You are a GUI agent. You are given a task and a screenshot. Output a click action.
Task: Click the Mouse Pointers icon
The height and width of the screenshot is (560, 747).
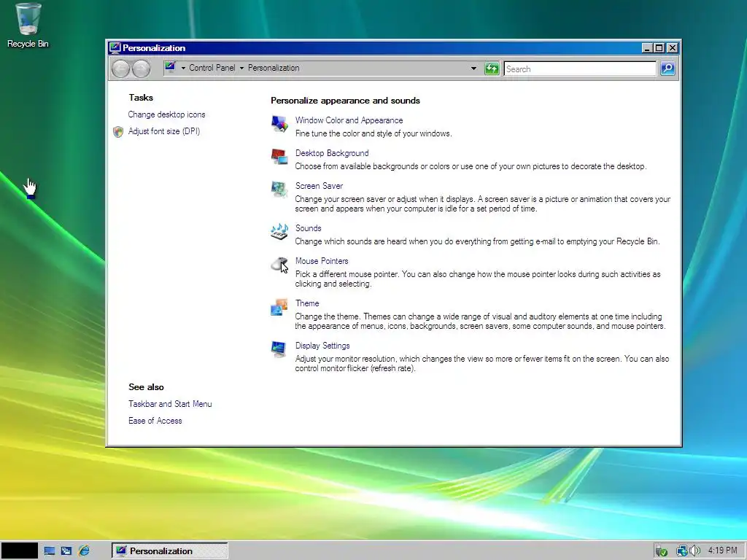(279, 265)
